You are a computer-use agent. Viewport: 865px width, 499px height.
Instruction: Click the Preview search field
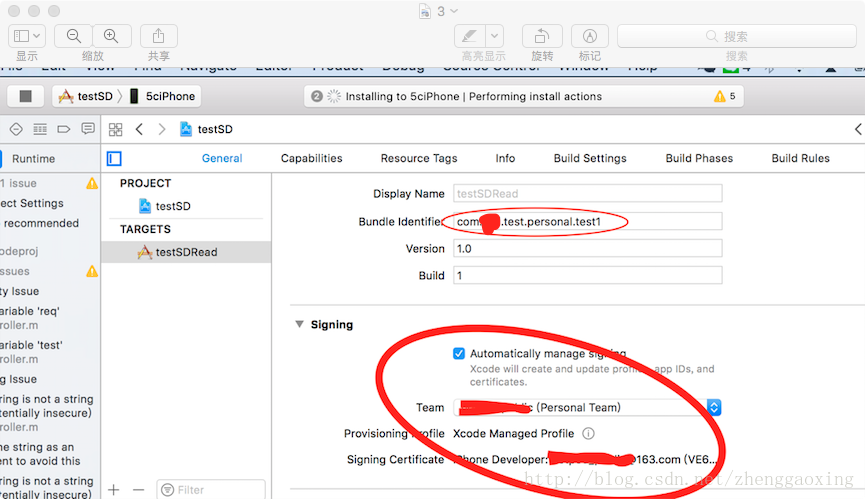pos(736,36)
